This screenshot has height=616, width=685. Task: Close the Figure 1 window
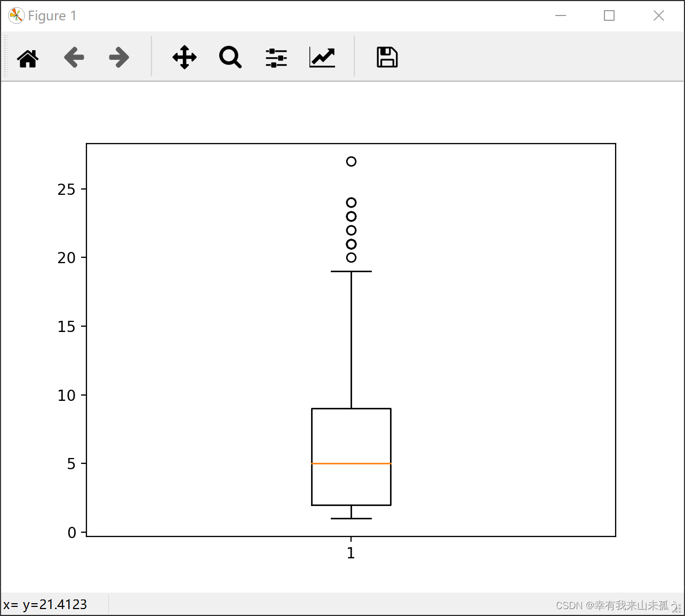click(x=659, y=15)
